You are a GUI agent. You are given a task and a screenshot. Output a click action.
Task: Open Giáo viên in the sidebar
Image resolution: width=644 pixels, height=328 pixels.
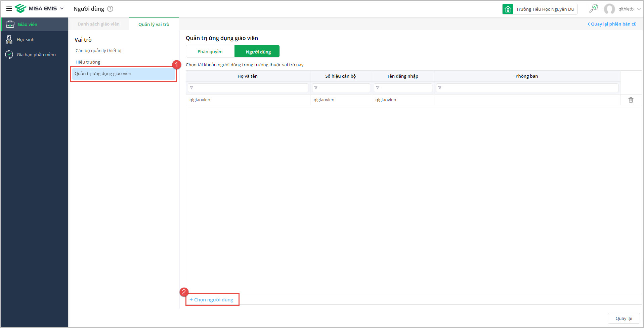(x=35, y=24)
